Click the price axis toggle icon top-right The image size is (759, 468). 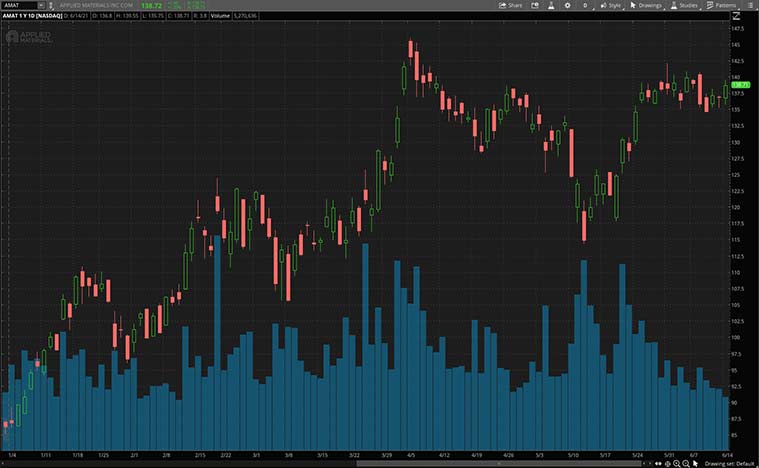click(738, 15)
